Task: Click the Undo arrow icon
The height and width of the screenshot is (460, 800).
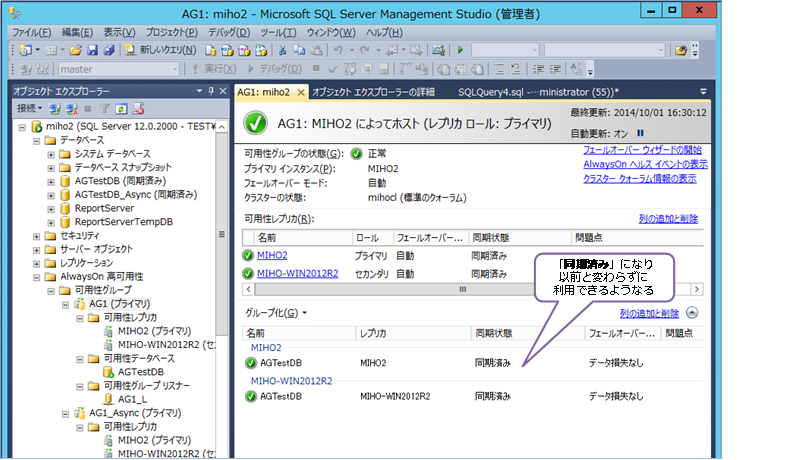Action: coord(338,50)
